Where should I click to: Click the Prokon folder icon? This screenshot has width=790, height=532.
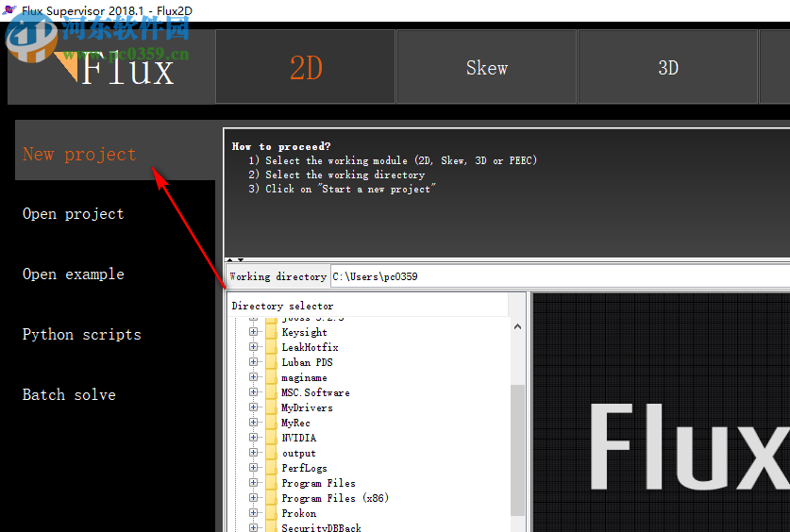click(272, 513)
